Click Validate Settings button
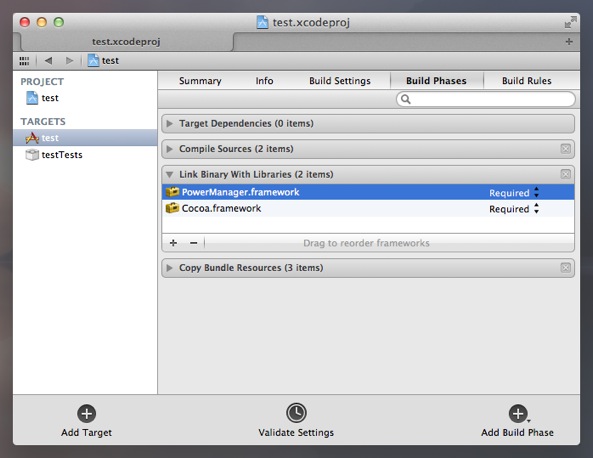The height and width of the screenshot is (458, 593). (x=296, y=421)
